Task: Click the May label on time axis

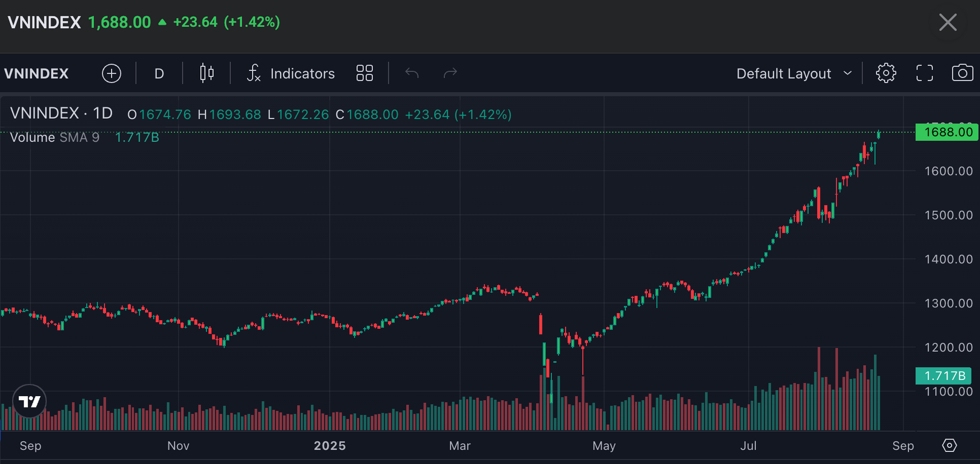Action: click(604, 446)
